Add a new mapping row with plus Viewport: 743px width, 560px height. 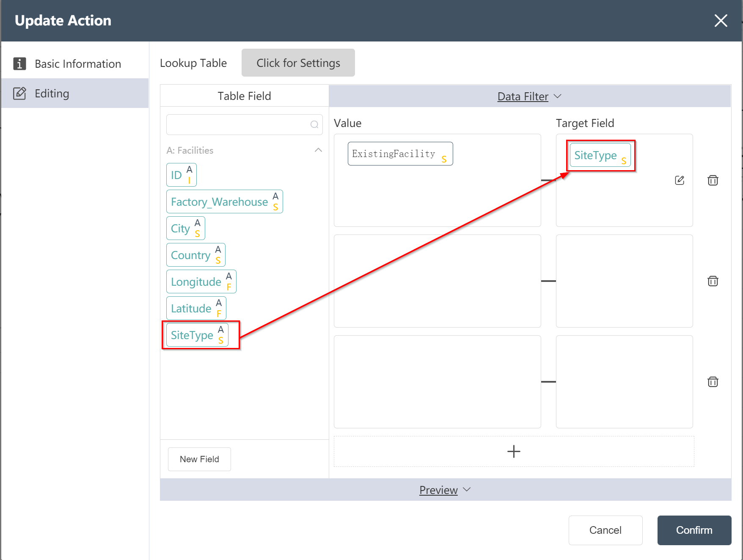[x=514, y=451]
